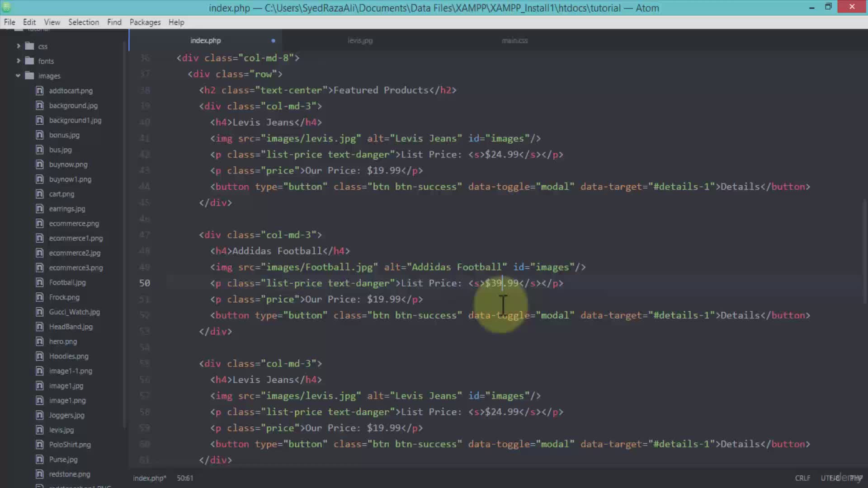Collapse the images folder
Screen dimensions: 868x488
[x=18, y=75]
